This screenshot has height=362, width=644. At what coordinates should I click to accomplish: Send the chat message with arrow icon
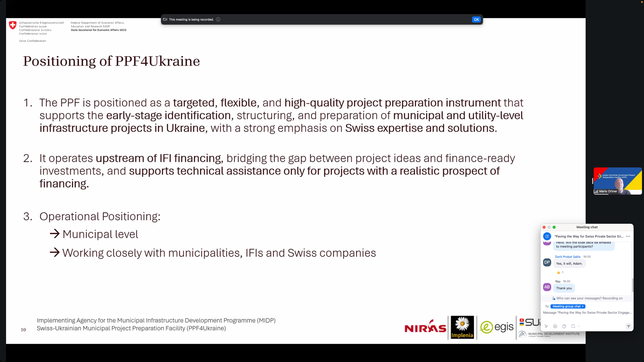628,326
